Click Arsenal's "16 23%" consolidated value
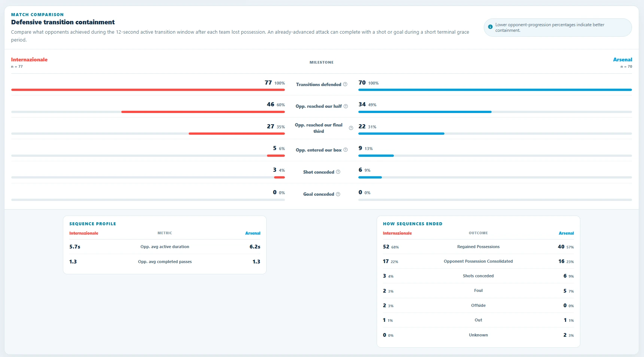Image resolution: width=644 pixels, height=357 pixels. click(x=566, y=262)
